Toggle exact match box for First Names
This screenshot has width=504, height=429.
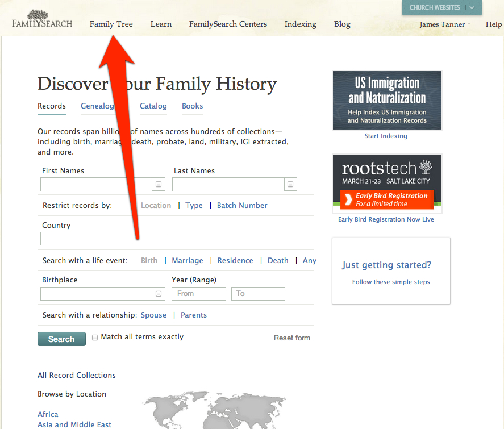[x=159, y=184]
